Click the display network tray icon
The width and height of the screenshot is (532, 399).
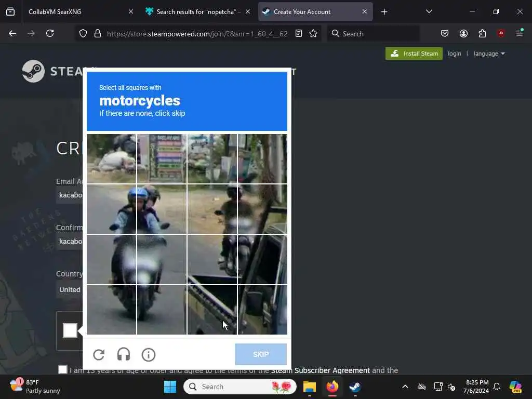coord(438,387)
